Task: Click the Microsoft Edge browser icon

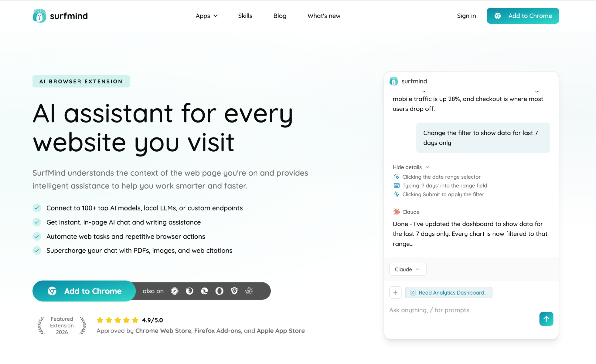Action: (204, 291)
